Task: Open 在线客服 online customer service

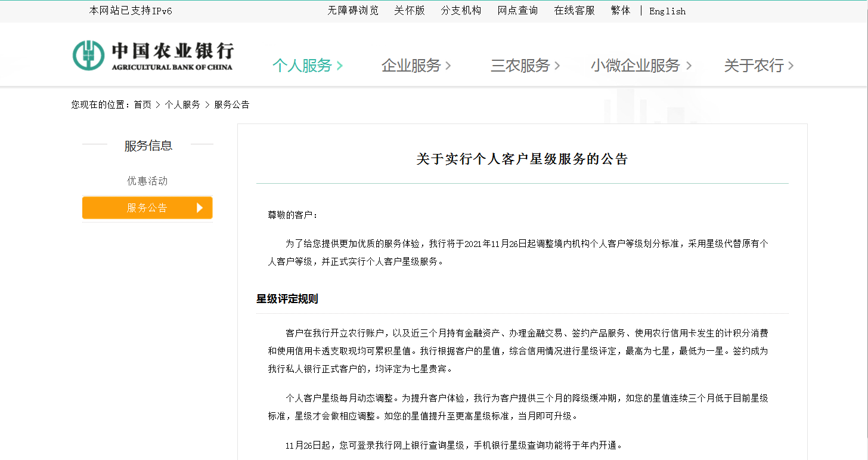Action: pyautogui.click(x=573, y=10)
